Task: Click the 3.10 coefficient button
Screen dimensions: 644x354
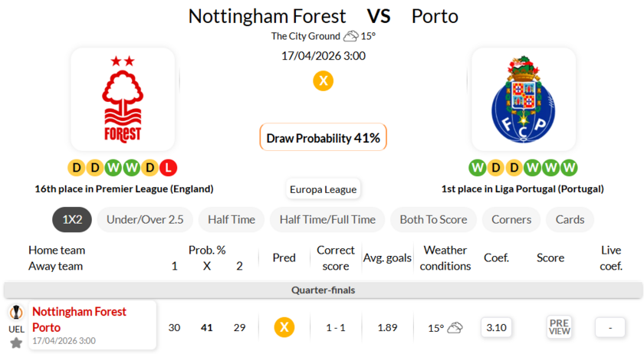Action: click(x=497, y=327)
